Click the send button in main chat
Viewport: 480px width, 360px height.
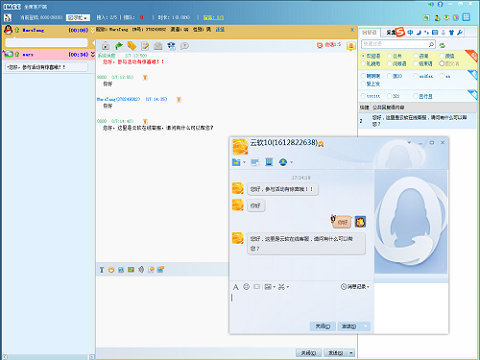coord(336,353)
